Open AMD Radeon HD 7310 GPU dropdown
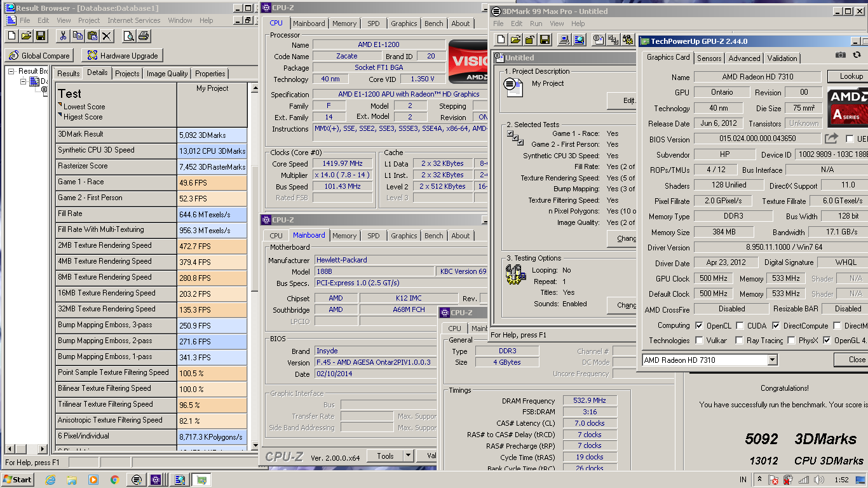 tap(772, 360)
